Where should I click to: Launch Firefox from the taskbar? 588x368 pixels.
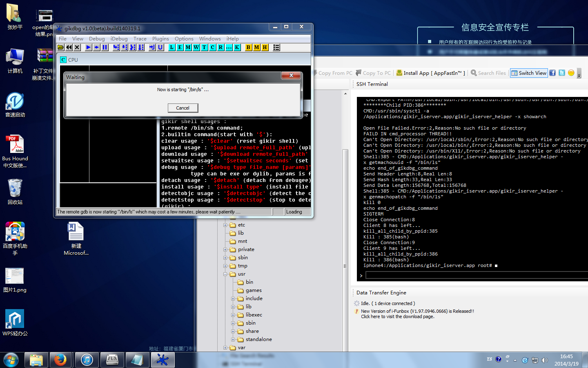coord(61,360)
